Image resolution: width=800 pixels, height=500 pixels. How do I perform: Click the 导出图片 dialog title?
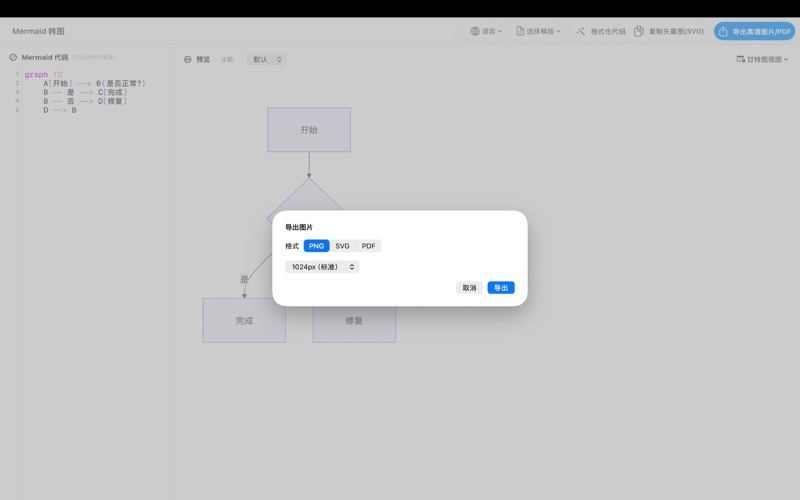point(299,227)
